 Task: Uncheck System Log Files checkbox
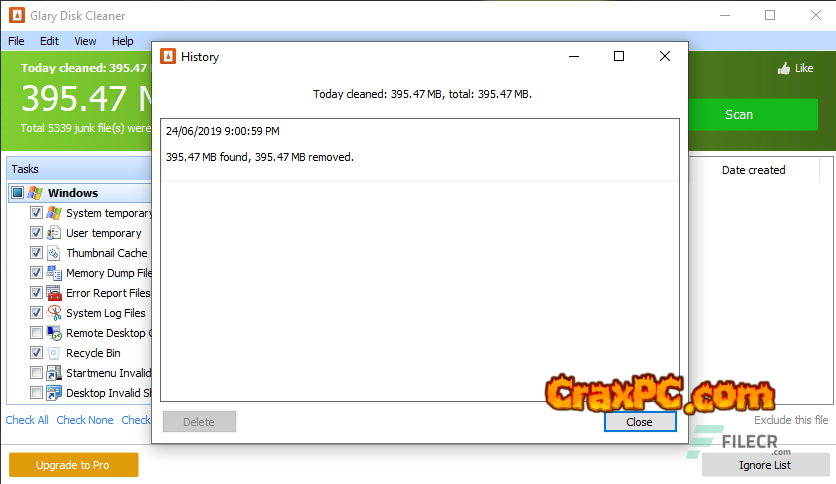[36, 313]
